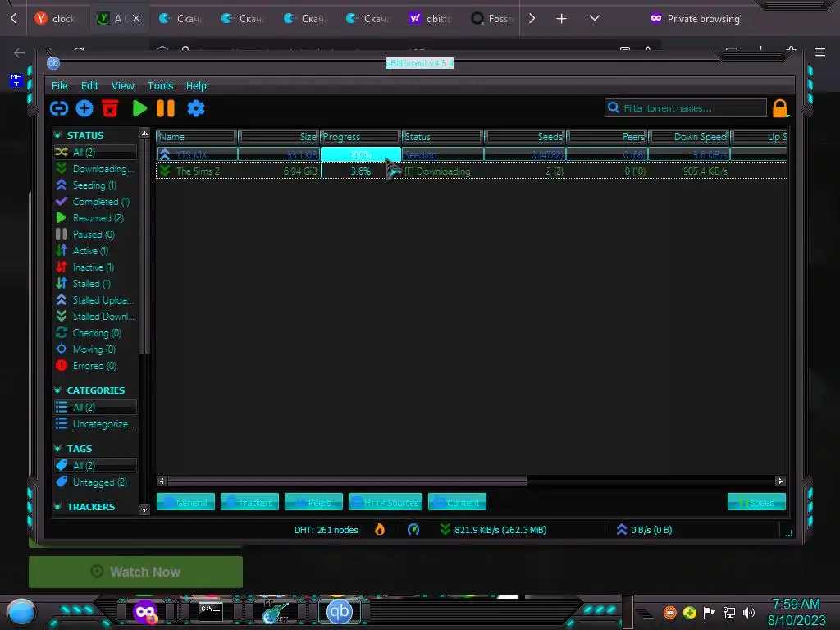Collapse the CATEGORIES sidebar section

pos(58,390)
